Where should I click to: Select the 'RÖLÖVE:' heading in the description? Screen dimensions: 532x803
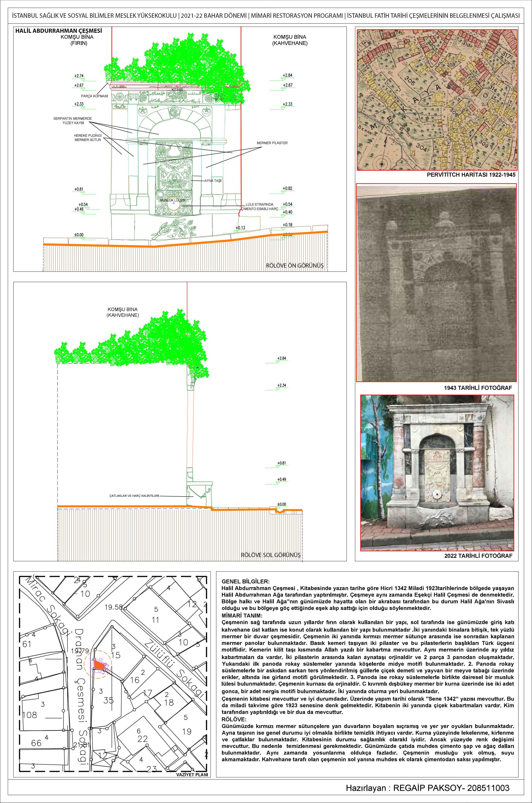(x=234, y=719)
